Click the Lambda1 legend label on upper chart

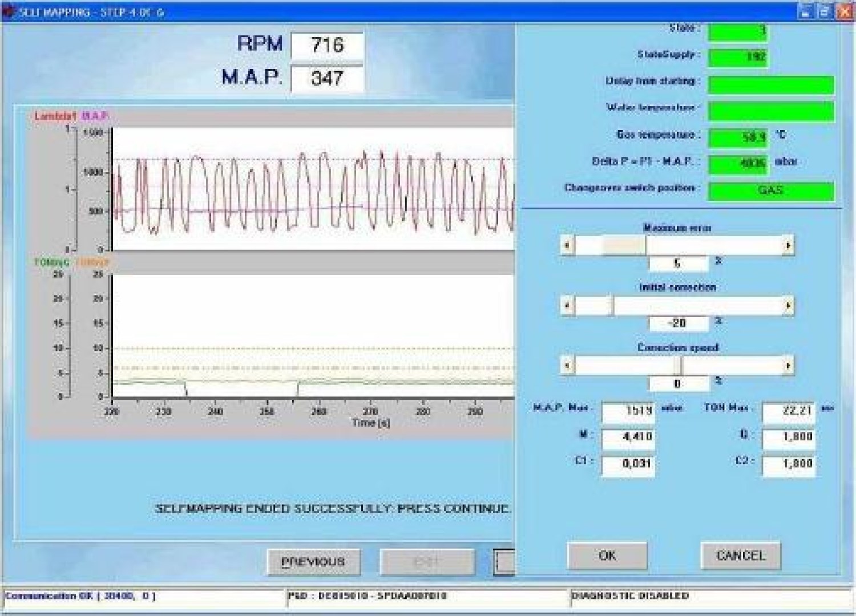tap(55, 116)
